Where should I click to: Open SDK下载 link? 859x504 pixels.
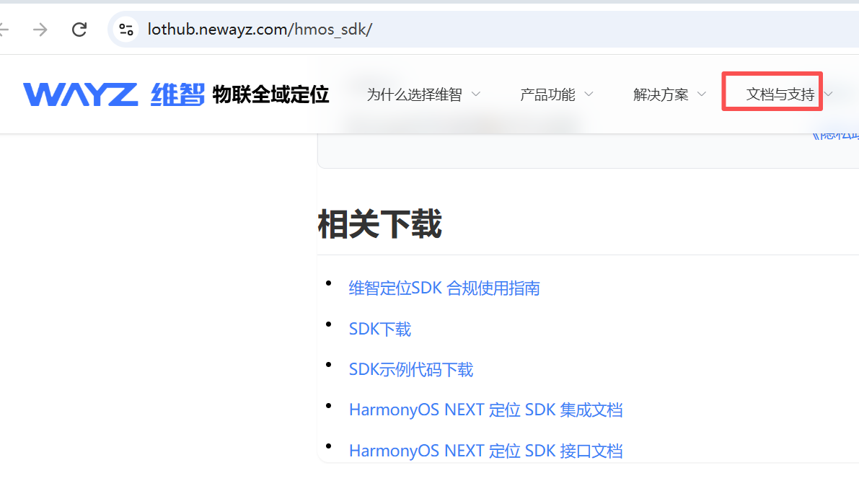[379, 330]
